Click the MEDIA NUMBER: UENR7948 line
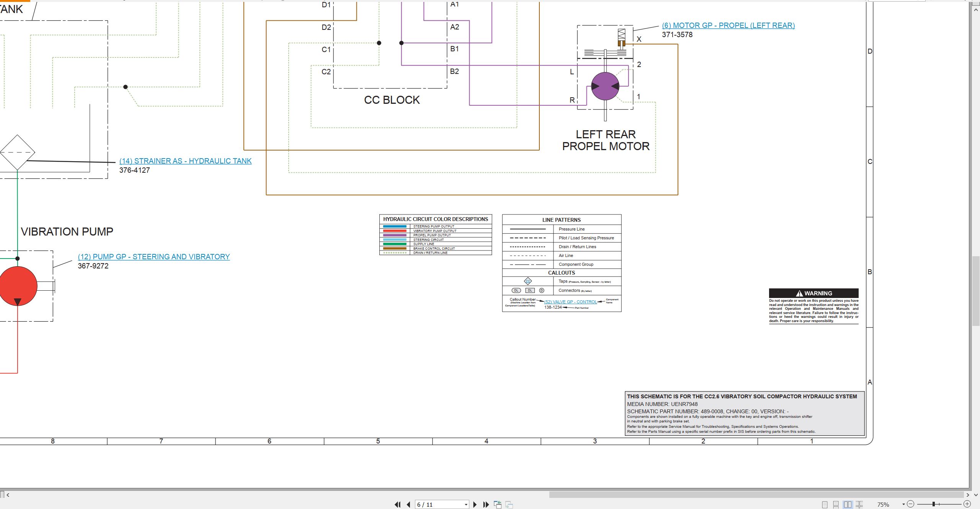 click(x=662, y=404)
